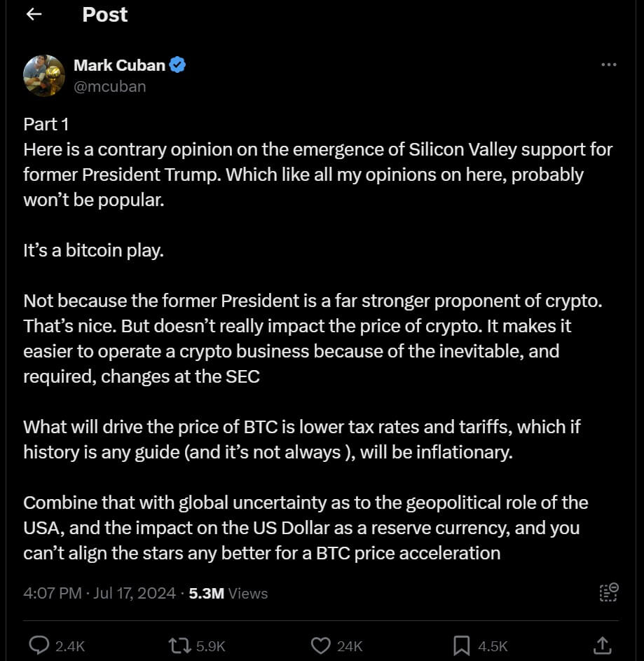The image size is (644, 661).
Task: Open the three-dot more options menu
Action: [609, 64]
